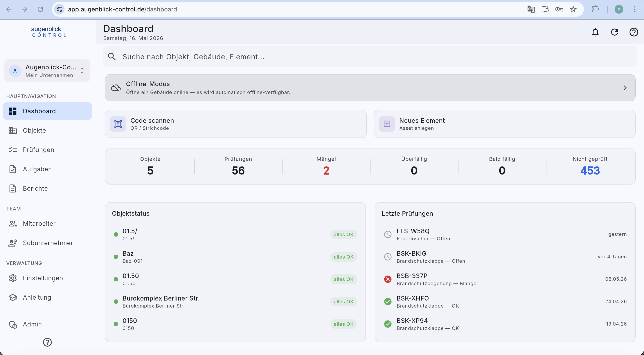This screenshot has width=644, height=355.
Task: Click the clock icon beside BSK-BKIG
Action: click(x=387, y=257)
